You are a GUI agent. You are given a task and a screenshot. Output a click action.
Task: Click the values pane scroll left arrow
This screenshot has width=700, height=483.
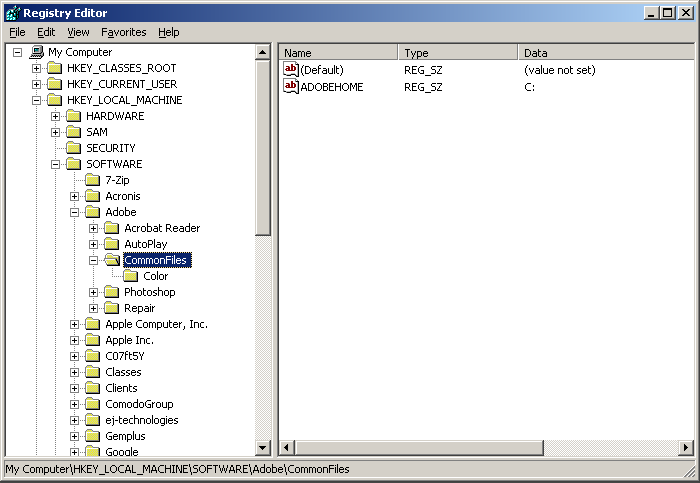click(x=287, y=447)
